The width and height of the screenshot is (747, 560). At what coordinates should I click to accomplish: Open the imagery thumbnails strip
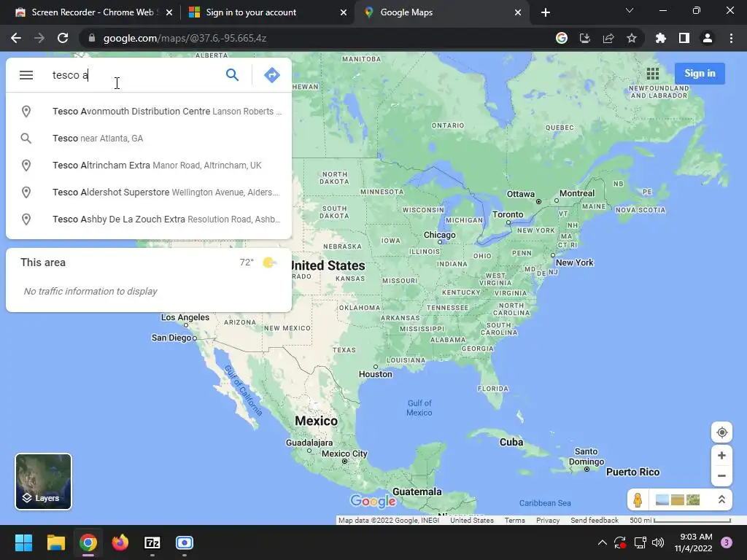(678, 499)
